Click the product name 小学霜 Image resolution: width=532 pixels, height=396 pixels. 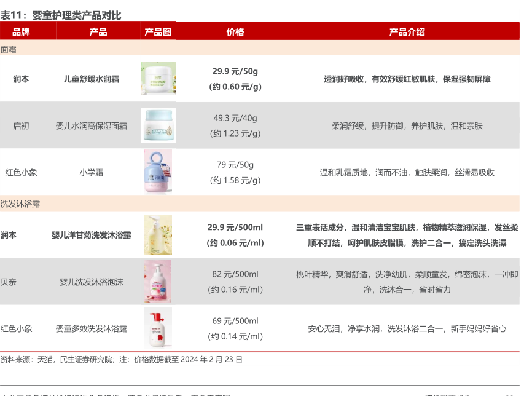pos(92,173)
